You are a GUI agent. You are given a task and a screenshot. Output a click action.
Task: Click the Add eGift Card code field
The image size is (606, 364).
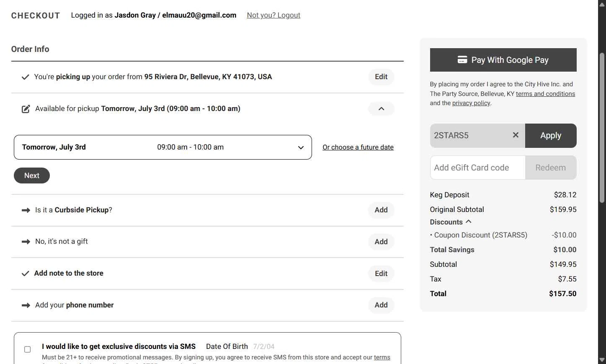pos(477,168)
